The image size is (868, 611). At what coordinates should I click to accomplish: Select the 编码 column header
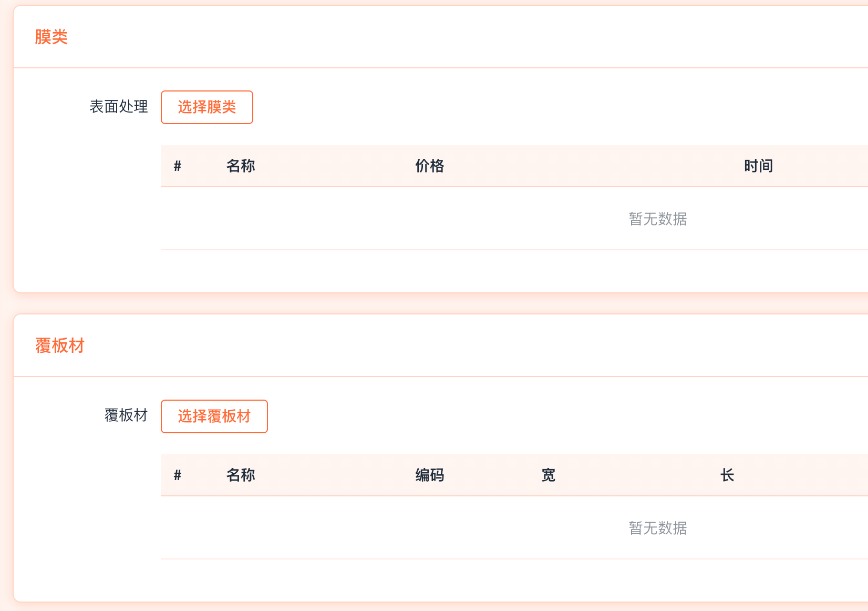[x=429, y=475]
